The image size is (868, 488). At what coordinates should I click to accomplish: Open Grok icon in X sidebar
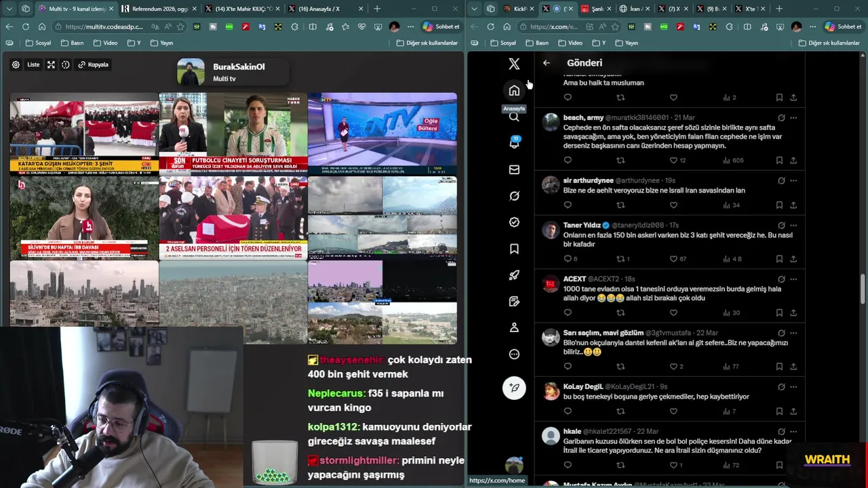[514, 196]
